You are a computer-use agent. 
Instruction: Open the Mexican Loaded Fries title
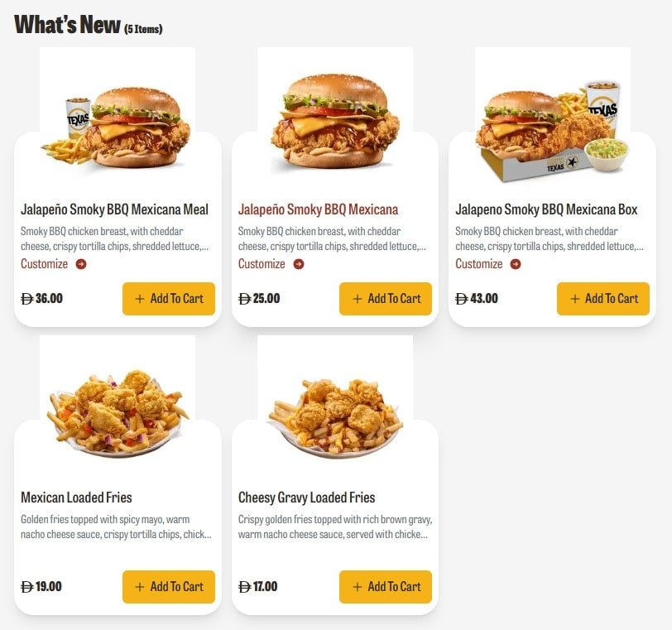pyautogui.click(x=76, y=498)
